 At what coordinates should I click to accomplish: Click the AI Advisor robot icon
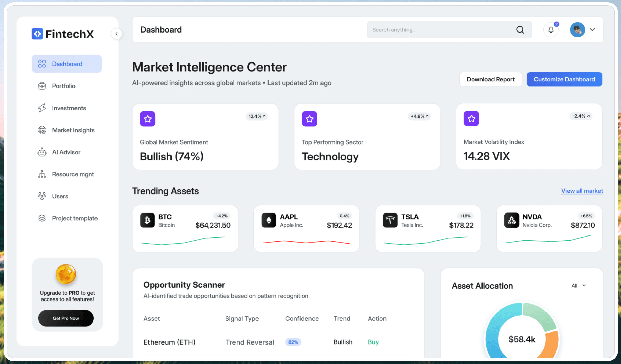pos(42,152)
